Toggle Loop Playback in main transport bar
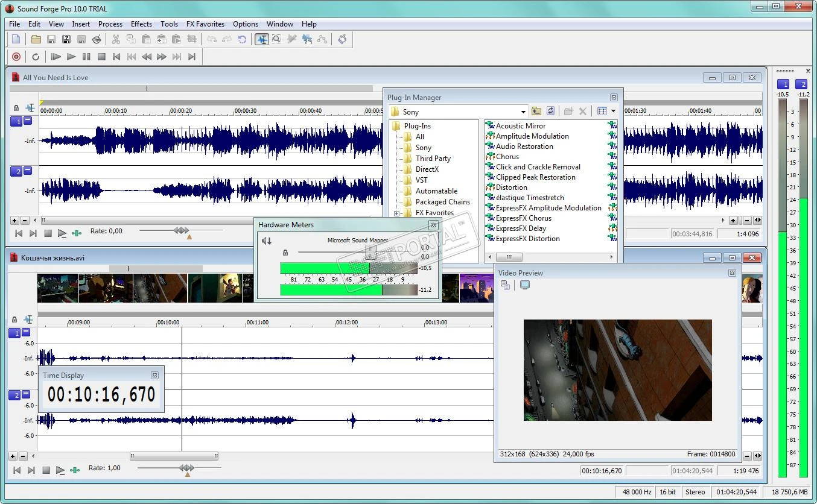 click(x=36, y=57)
